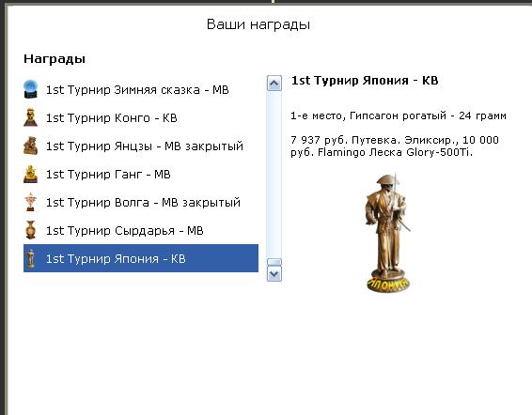Screen dimensions: 532x415
Task: Click the Конго tournament trophy icon
Action: [x=30, y=117]
